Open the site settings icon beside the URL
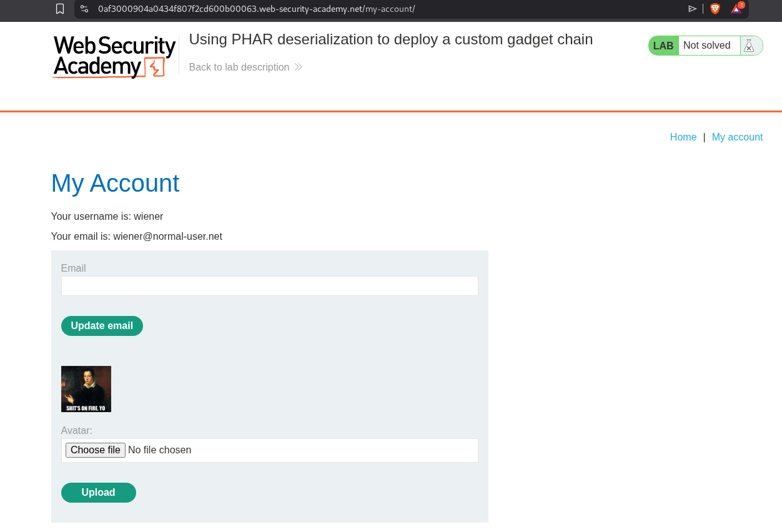782x532 pixels. point(84,9)
